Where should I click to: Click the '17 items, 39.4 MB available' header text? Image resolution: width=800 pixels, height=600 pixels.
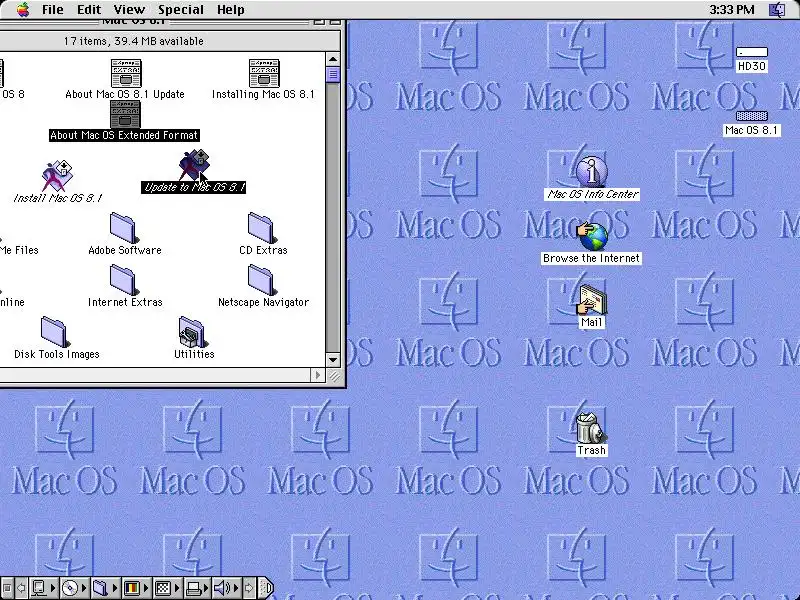click(134, 41)
